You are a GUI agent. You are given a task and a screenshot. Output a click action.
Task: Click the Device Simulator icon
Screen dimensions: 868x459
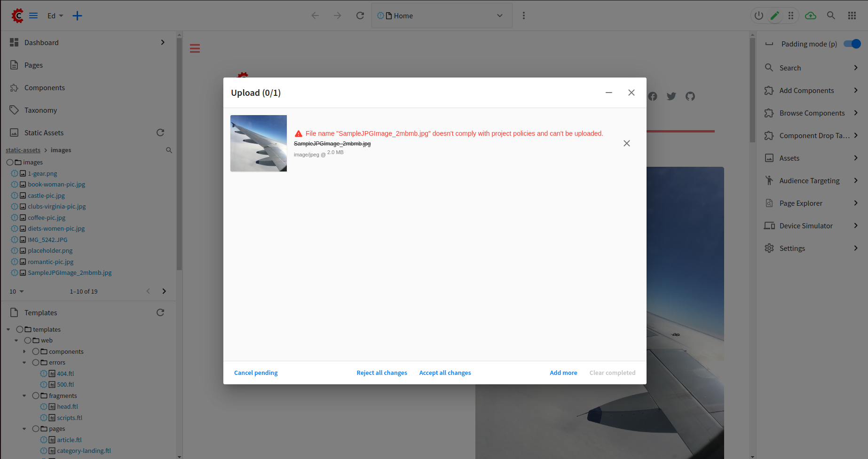click(x=769, y=226)
